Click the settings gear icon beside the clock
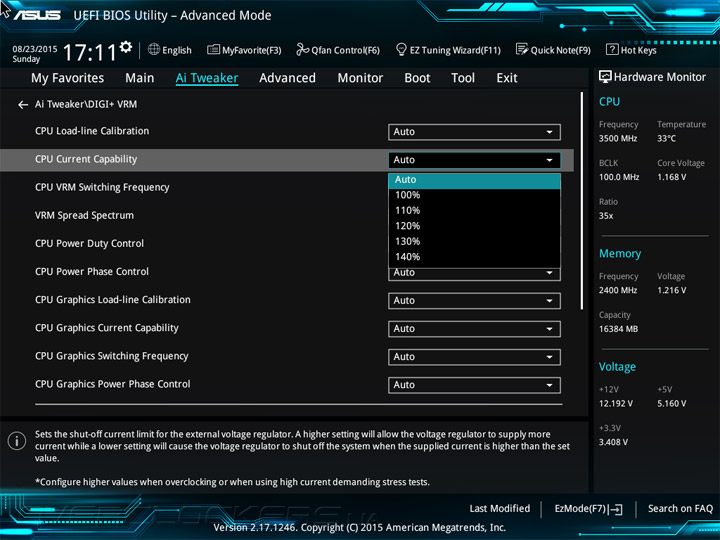This screenshot has height=540, width=720. coord(125,47)
